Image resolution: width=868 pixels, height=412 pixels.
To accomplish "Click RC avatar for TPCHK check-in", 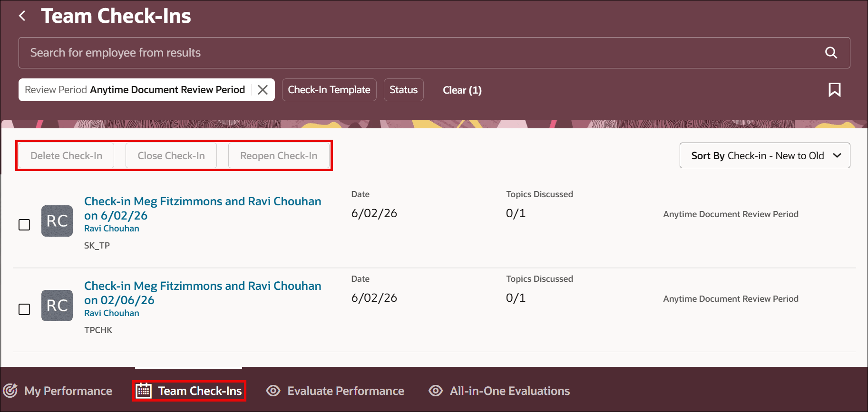I will [x=57, y=306].
